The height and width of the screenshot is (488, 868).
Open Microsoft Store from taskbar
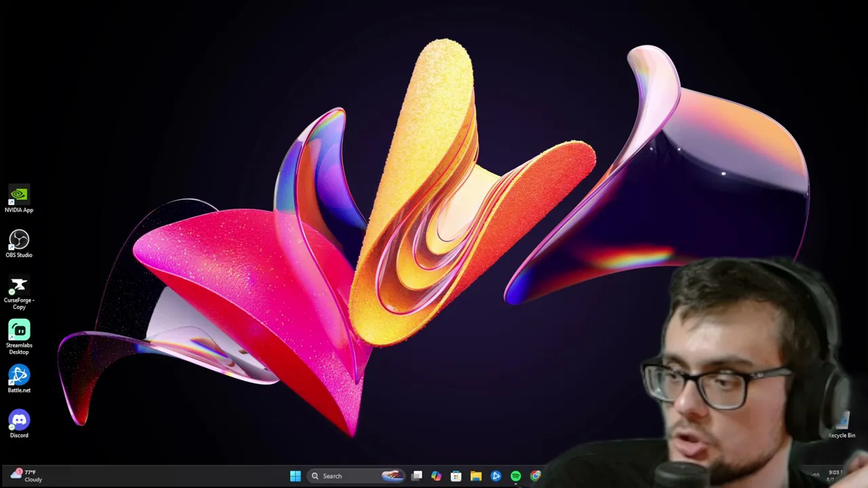[x=456, y=476]
